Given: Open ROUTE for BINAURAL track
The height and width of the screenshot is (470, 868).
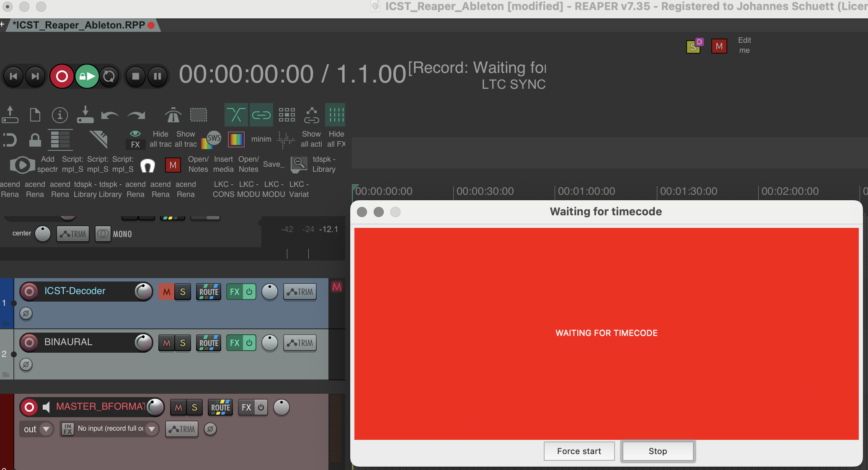Looking at the screenshot, I should tap(209, 343).
